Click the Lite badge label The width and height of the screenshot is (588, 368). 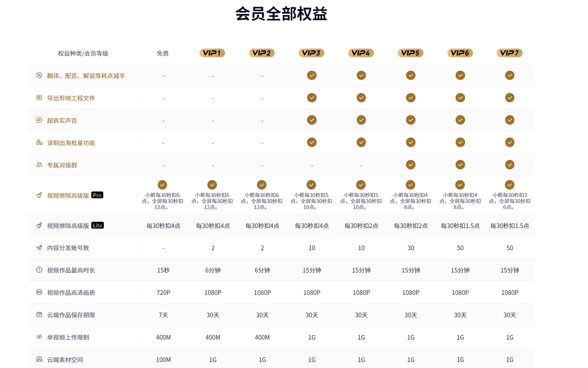point(97,225)
